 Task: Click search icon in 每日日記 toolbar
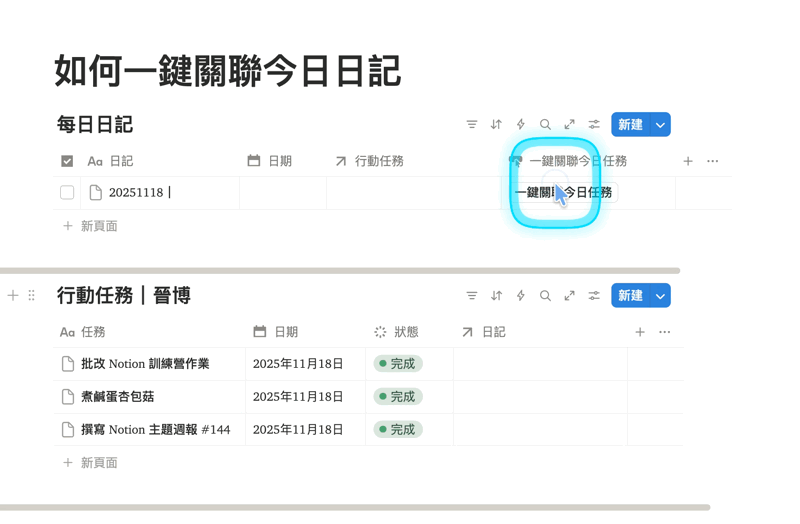(545, 125)
